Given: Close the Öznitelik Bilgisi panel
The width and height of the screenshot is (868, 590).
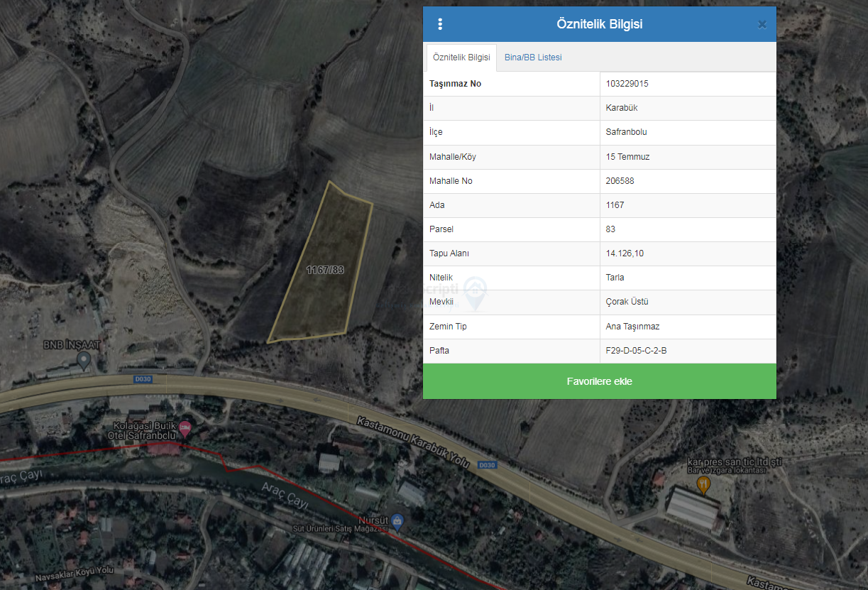Looking at the screenshot, I should (762, 24).
